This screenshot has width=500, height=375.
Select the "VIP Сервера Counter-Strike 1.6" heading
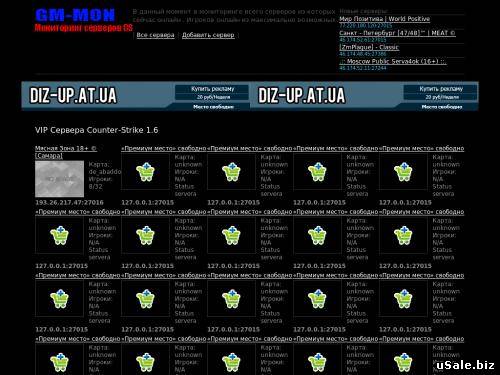pyautogui.click(x=97, y=130)
